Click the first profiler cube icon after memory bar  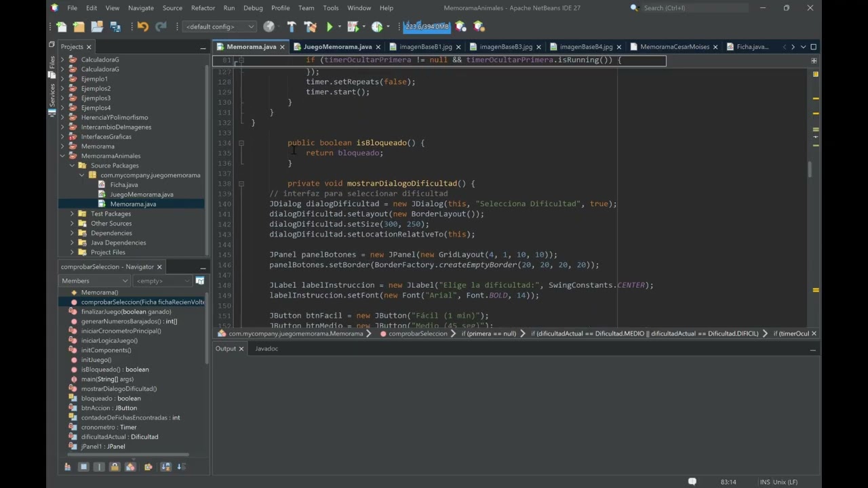461,26
